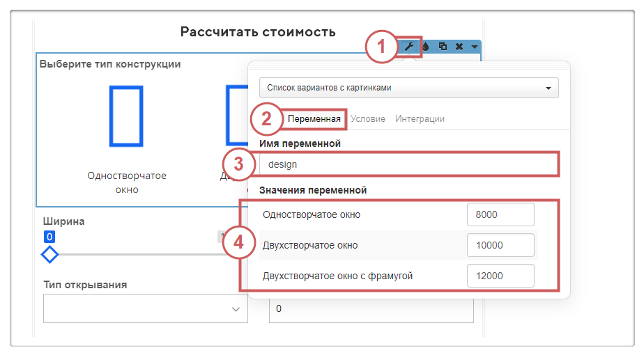This screenshot has width=644, height=353.
Task: Delete element with the X icon
Action: pyautogui.click(x=459, y=47)
